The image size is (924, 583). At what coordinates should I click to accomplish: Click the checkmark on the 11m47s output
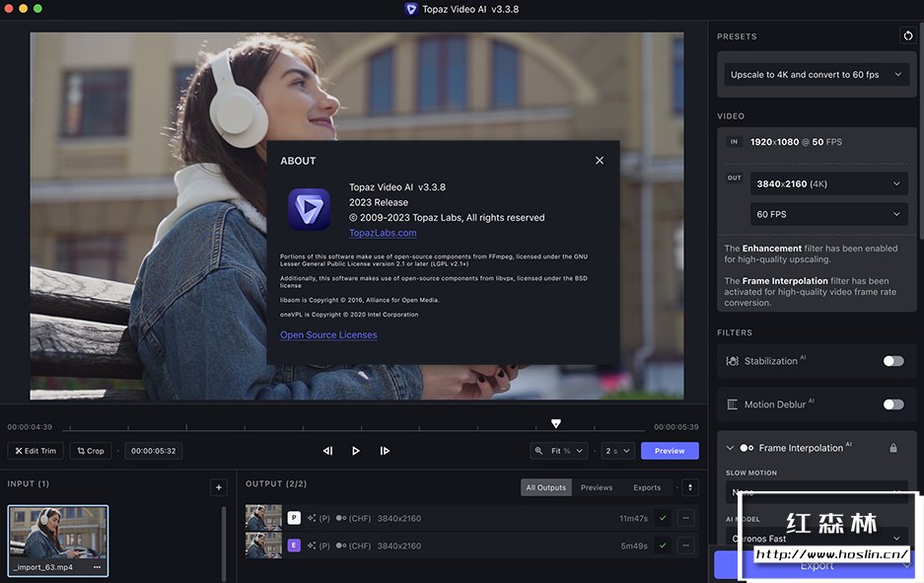(663, 518)
